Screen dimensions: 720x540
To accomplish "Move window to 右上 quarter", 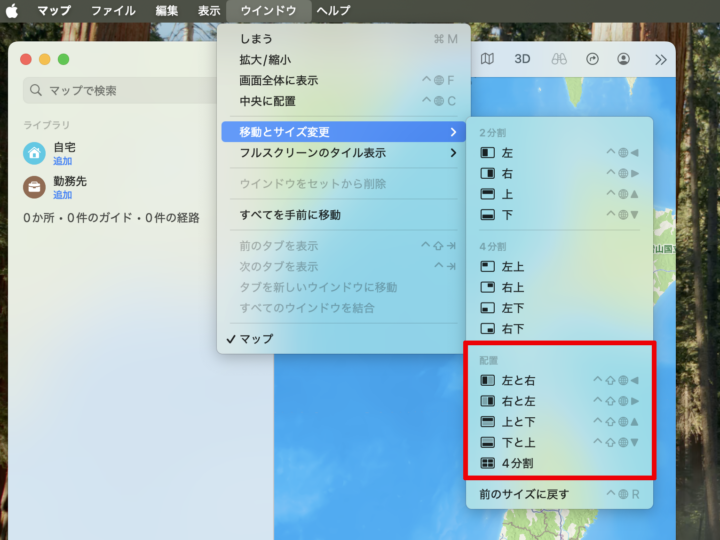I will 559,287.
